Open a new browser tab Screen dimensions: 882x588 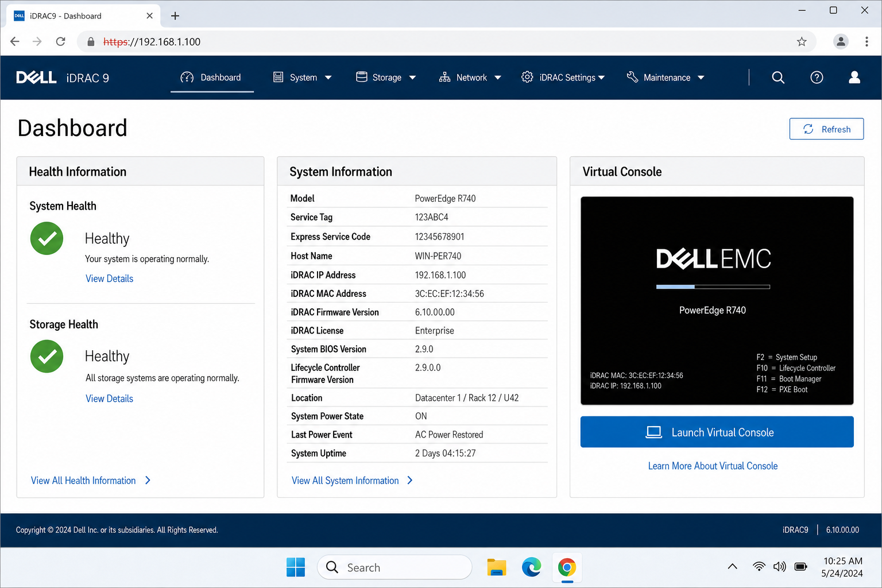click(175, 16)
